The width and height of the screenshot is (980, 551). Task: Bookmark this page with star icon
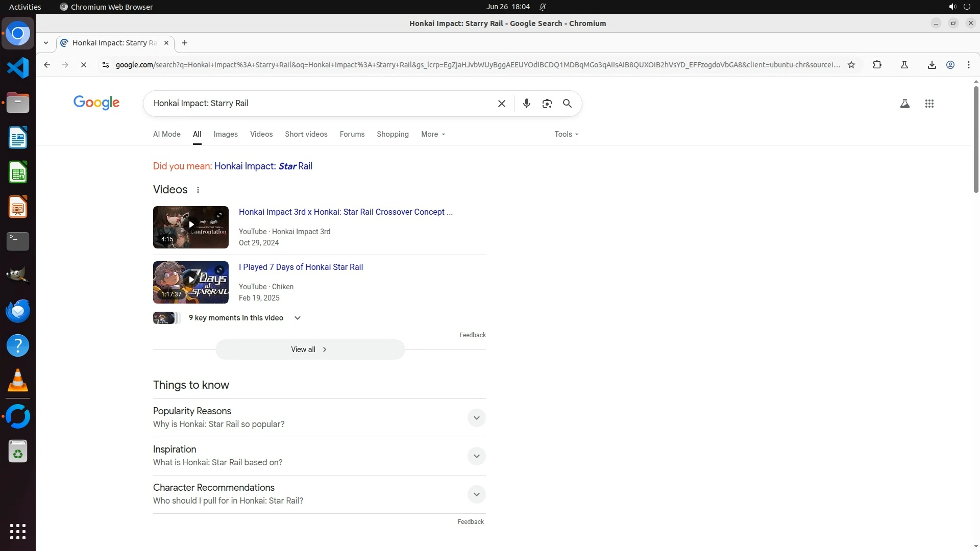click(851, 65)
